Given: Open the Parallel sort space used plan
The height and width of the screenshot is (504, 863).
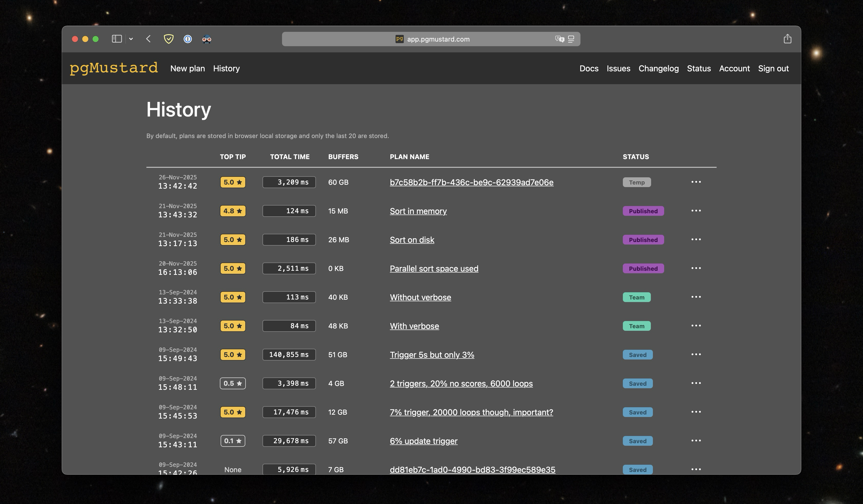Looking at the screenshot, I should [x=434, y=269].
